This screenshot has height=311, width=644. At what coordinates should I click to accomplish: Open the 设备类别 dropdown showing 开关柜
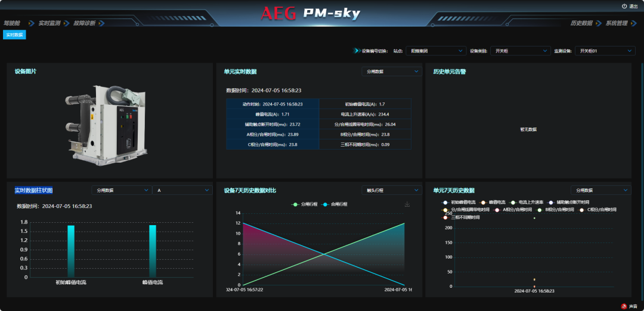(521, 51)
